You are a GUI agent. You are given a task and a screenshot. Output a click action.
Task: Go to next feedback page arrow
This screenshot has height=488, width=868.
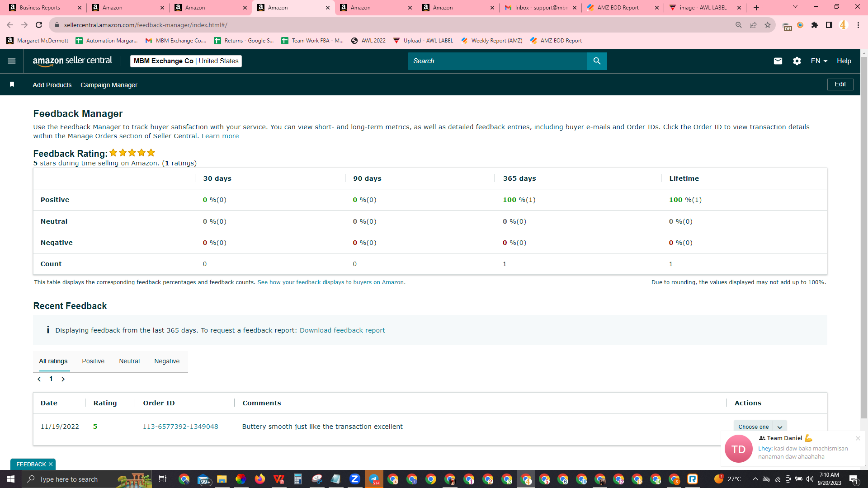[63, 379]
